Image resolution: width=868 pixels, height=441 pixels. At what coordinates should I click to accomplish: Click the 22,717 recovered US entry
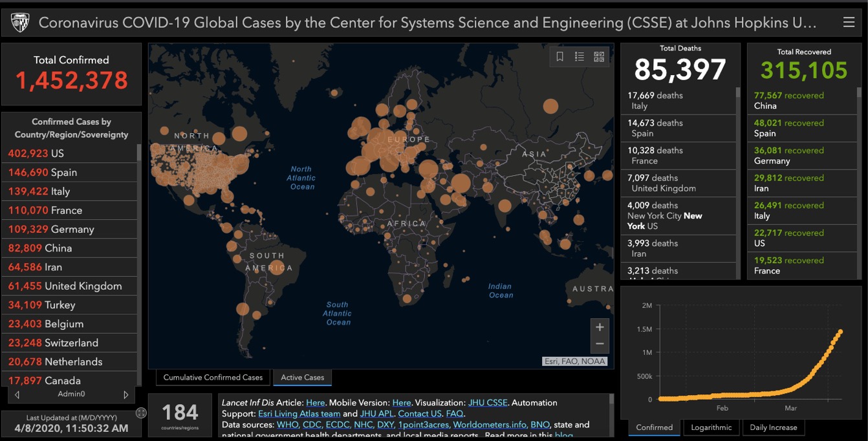(x=801, y=238)
